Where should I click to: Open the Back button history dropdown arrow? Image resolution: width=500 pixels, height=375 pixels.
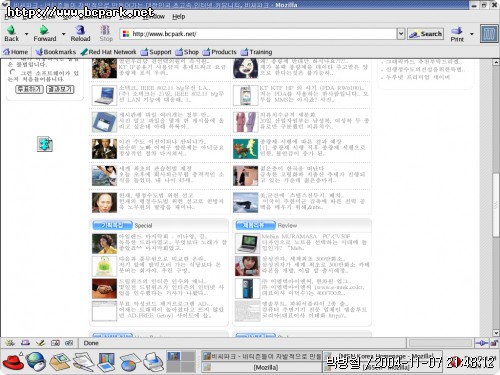[26, 34]
